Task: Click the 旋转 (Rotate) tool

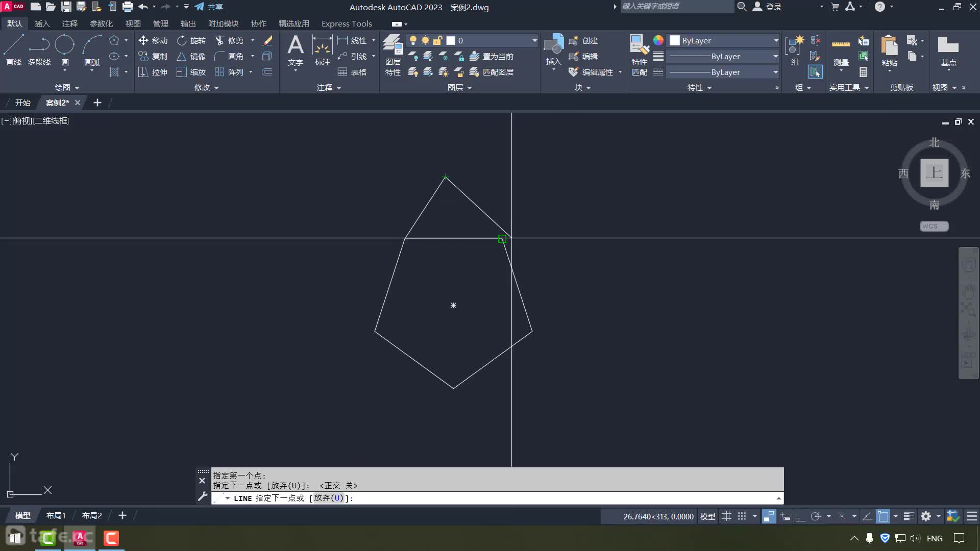Action: pos(191,40)
